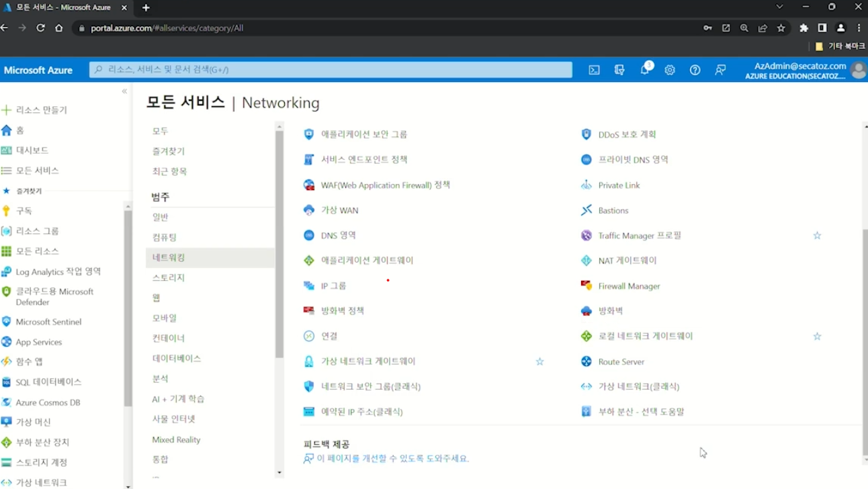The image size is (868, 489).
Task: Click the 애플리케이션 게이트웨이 icon
Action: pyautogui.click(x=309, y=261)
